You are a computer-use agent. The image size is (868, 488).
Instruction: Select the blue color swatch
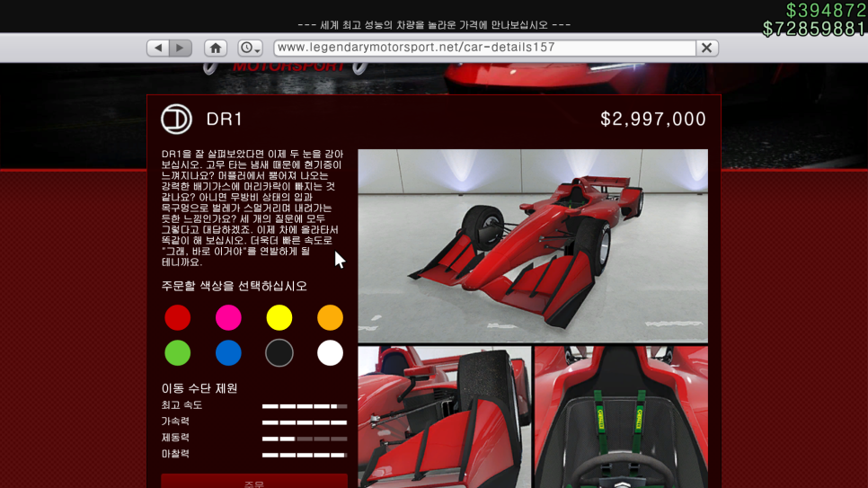point(228,353)
